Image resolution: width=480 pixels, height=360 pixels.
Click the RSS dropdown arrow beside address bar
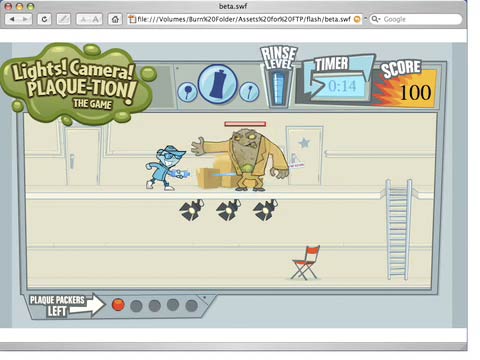pos(365,19)
